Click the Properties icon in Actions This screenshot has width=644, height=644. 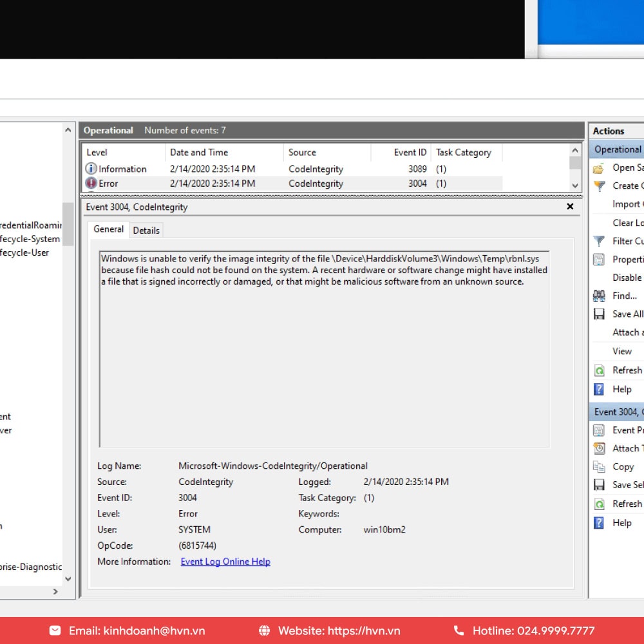pyautogui.click(x=599, y=260)
